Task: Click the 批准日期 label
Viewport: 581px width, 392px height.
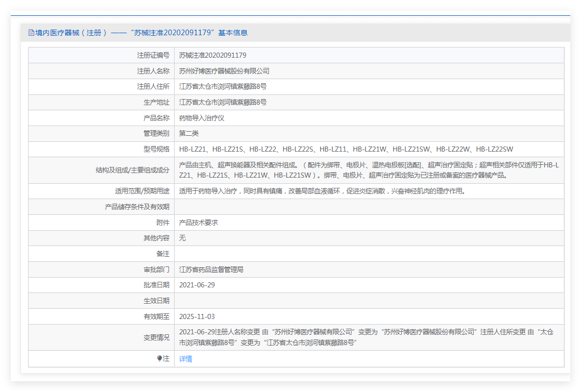Action: coord(156,285)
